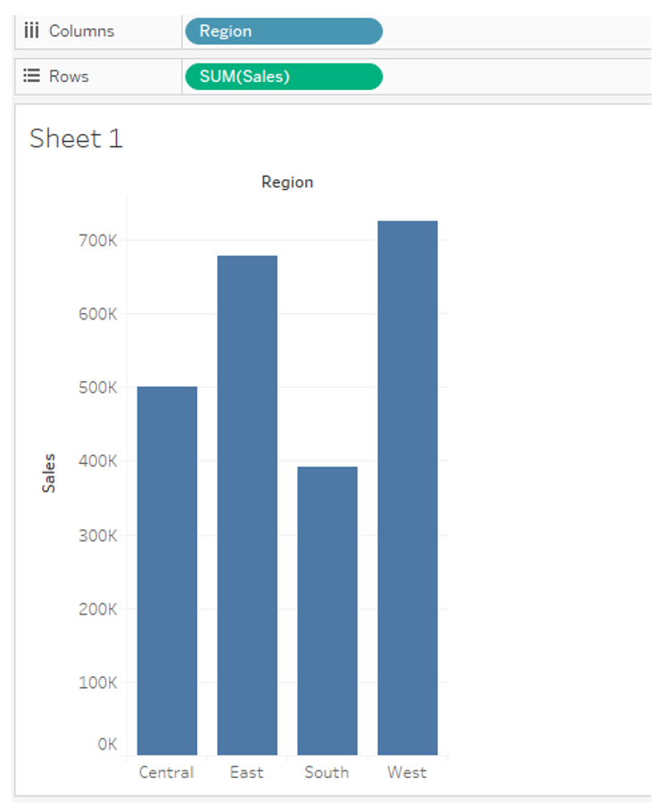This screenshot has height=810, width=672.
Task: Select the SUM(Sales) pill on Rows
Action: click(x=284, y=77)
